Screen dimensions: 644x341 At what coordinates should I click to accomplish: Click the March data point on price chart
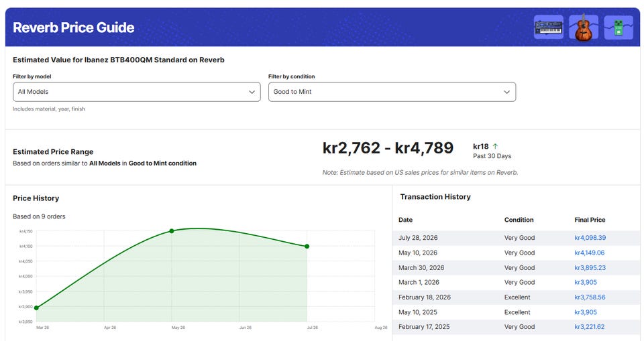[x=36, y=308]
